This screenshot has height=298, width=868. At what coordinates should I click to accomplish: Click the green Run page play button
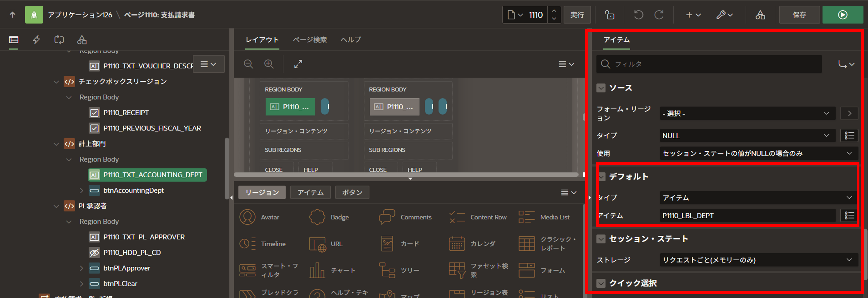coord(842,15)
